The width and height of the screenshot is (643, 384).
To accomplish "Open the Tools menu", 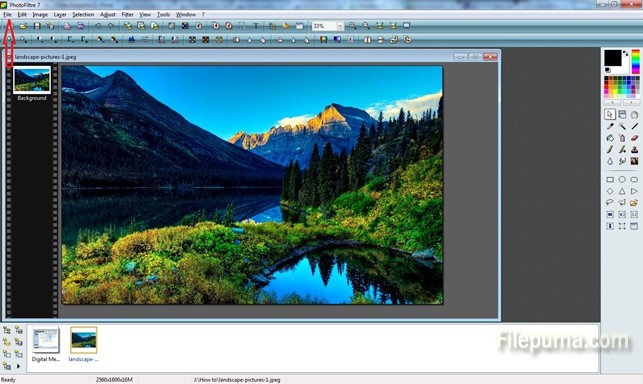I will [x=163, y=14].
